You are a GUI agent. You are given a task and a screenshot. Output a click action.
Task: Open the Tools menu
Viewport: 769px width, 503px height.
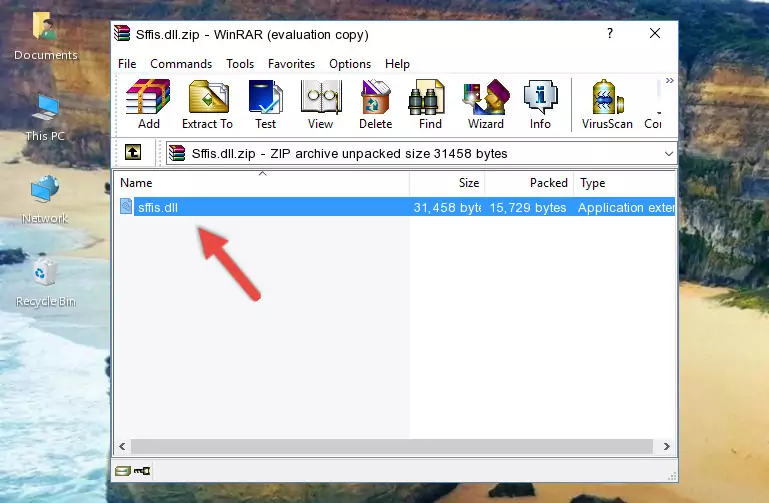coord(240,64)
